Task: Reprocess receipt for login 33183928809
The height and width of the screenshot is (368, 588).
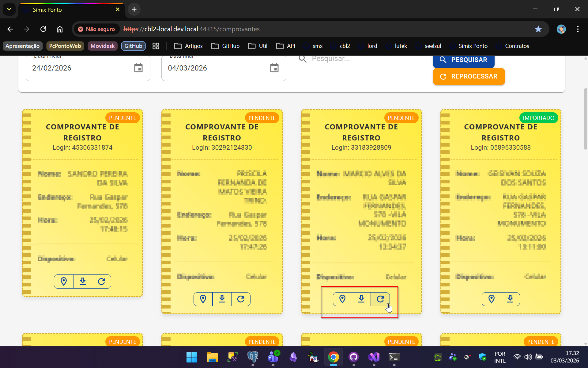Action: [x=380, y=299]
